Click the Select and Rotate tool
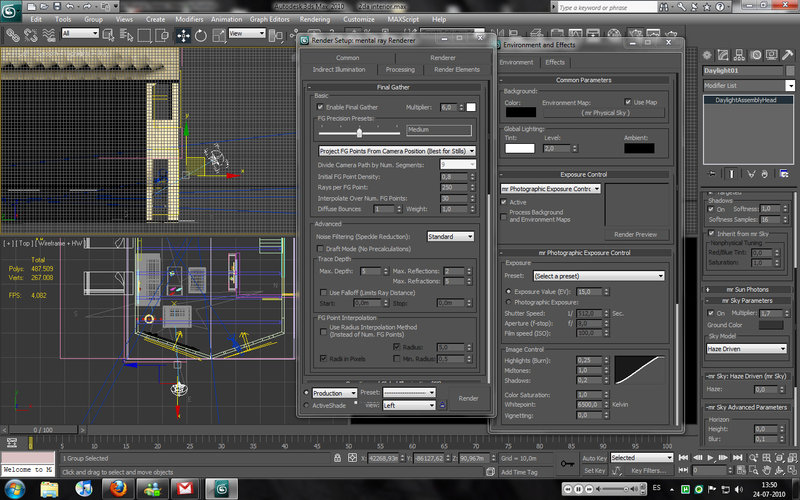The image size is (800, 500). tap(203, 34)
